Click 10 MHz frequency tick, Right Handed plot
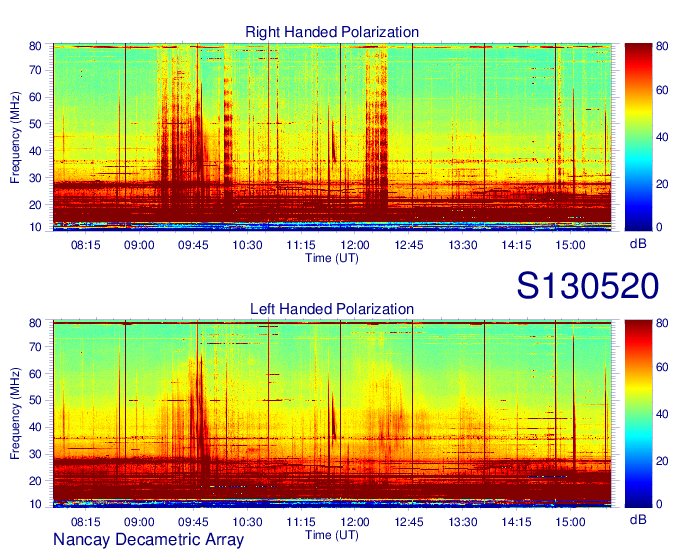Screen dimensions: 680x552 pyautogui.click(x=35, y=227)
